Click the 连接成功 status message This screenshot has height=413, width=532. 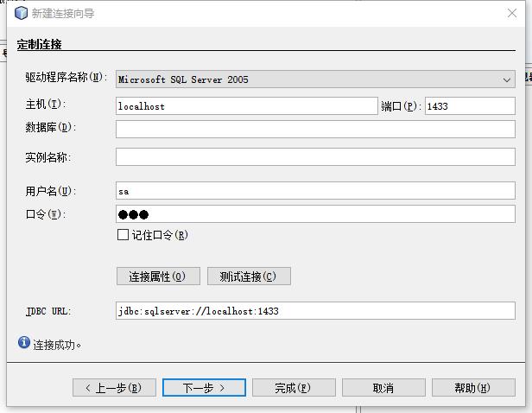(x=58, y=344)
